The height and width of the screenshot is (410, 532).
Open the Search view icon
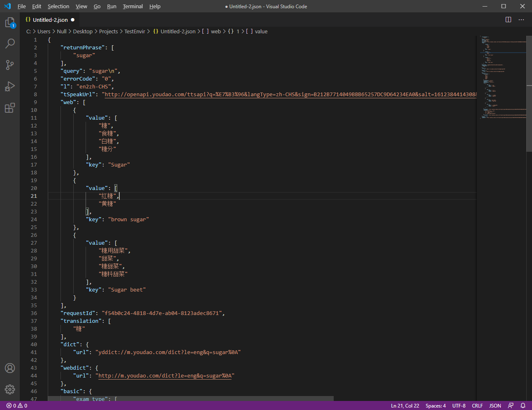(10, 43)
